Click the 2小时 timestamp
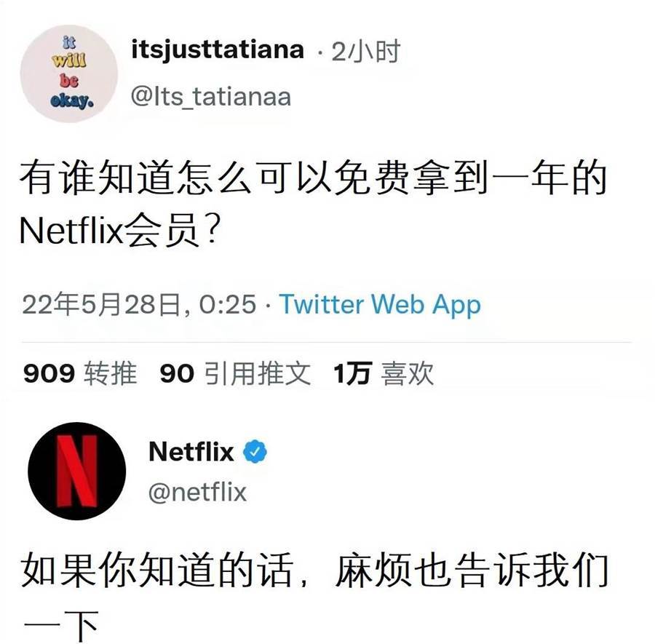Viewport: 655px width, 644px height. [366, 52]
